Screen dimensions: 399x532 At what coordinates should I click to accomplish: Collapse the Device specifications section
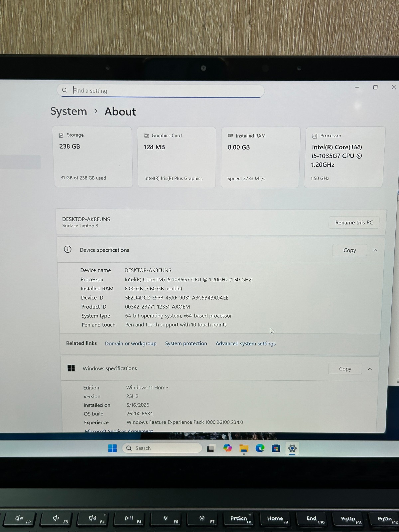tap(375, 250)
